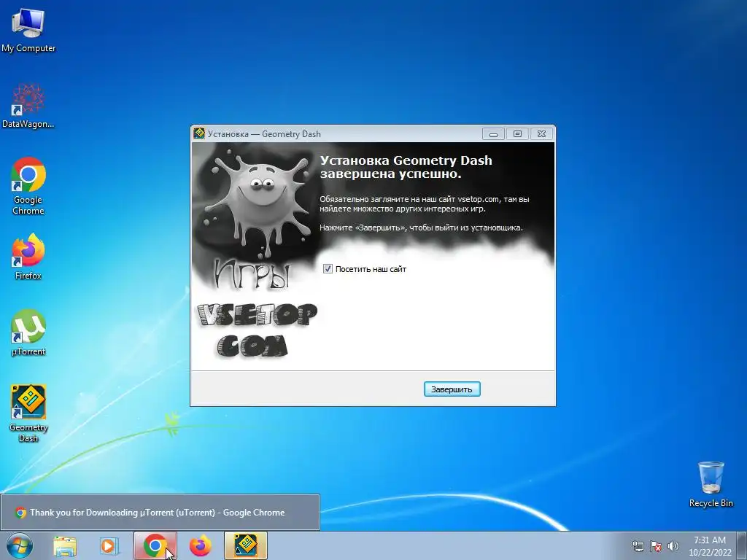Click the taskbar clock showing 7:31 AM
This screenshot has height=560, width=747.
(x=709, y=545)
